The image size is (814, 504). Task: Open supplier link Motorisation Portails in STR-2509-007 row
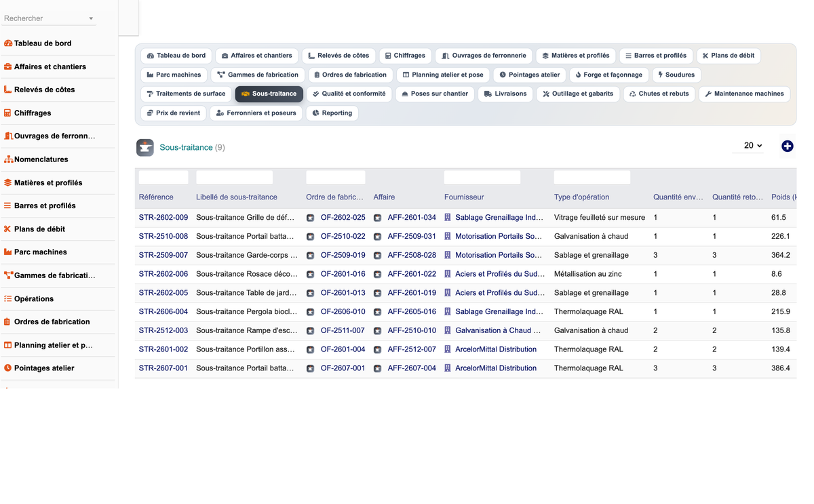(x=499, y=255)
